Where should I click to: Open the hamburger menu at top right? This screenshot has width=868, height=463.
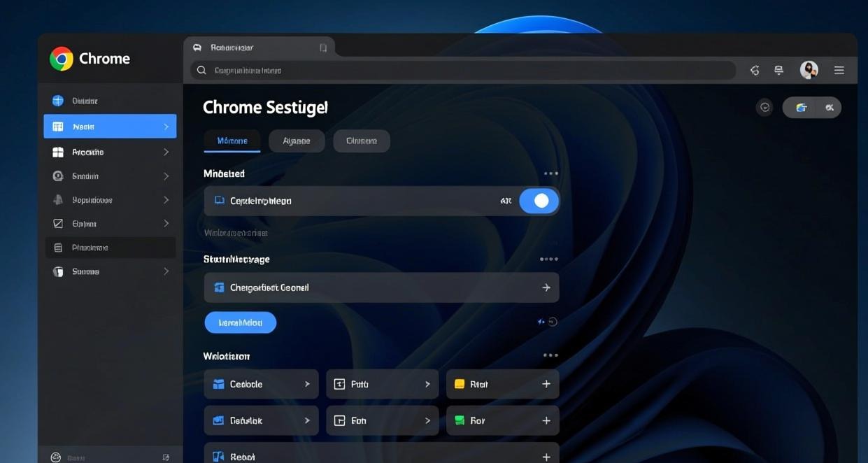[839, 70]
